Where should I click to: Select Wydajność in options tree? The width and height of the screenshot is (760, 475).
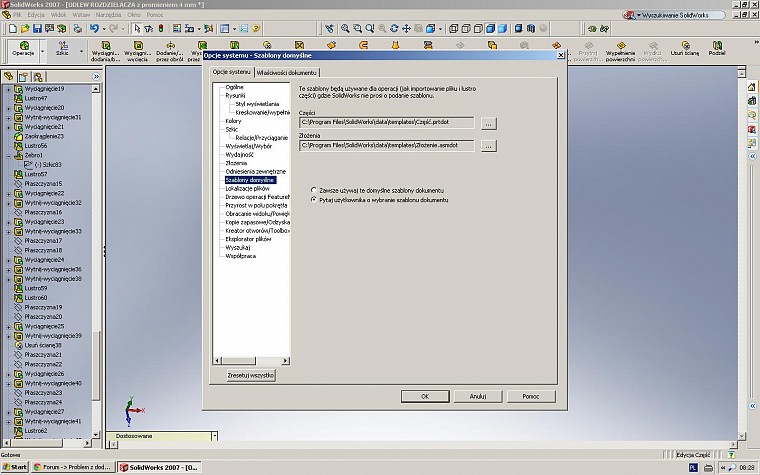click(x=239, y=155)
